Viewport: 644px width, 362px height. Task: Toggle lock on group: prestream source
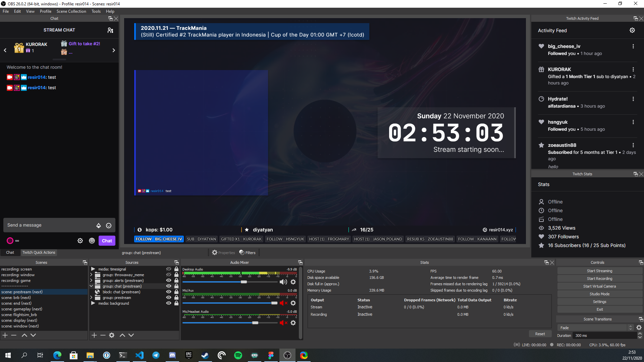[176, 297]
